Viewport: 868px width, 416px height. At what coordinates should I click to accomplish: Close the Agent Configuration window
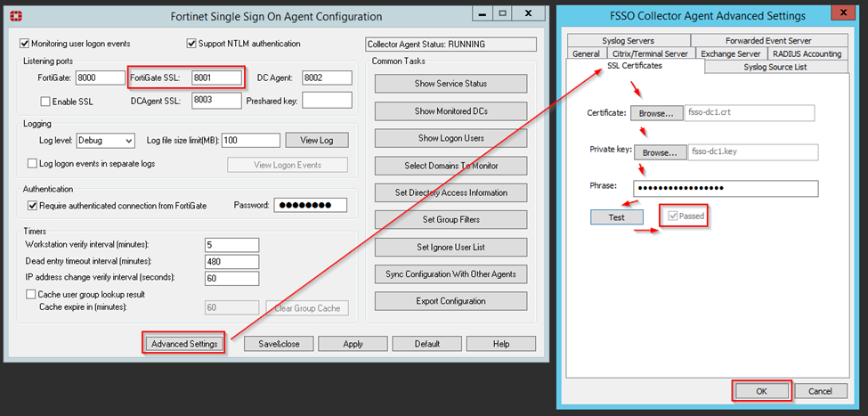(528, 13)
